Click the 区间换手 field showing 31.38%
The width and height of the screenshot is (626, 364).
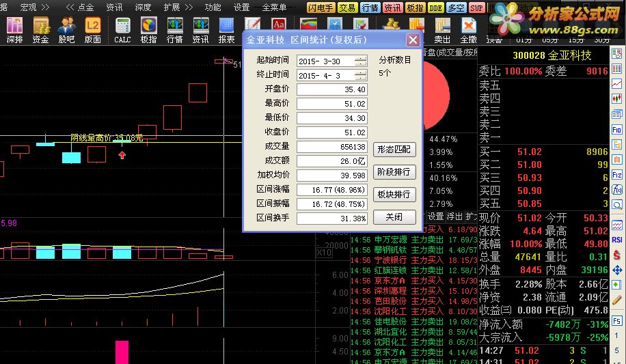point(331,219)
